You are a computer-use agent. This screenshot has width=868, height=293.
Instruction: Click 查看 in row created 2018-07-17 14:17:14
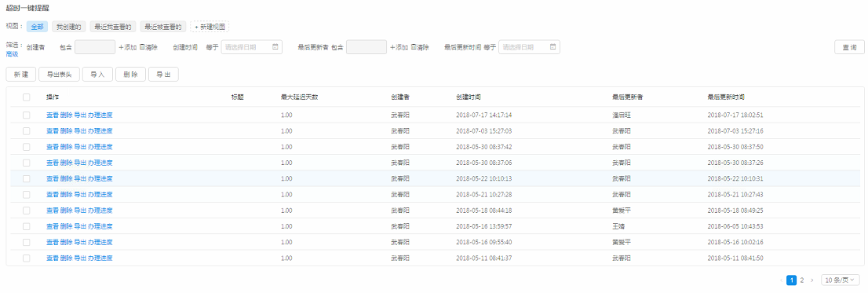point(52,115)
